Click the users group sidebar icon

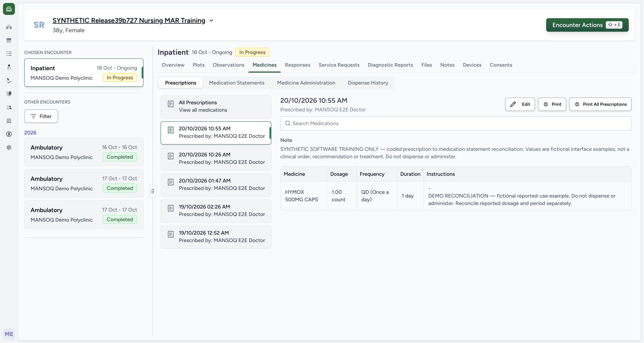[x=9, y=107]
